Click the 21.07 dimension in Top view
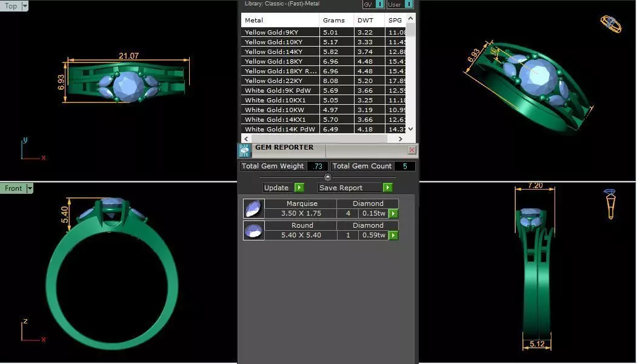The image size is (637, 364). pos(128,56)
